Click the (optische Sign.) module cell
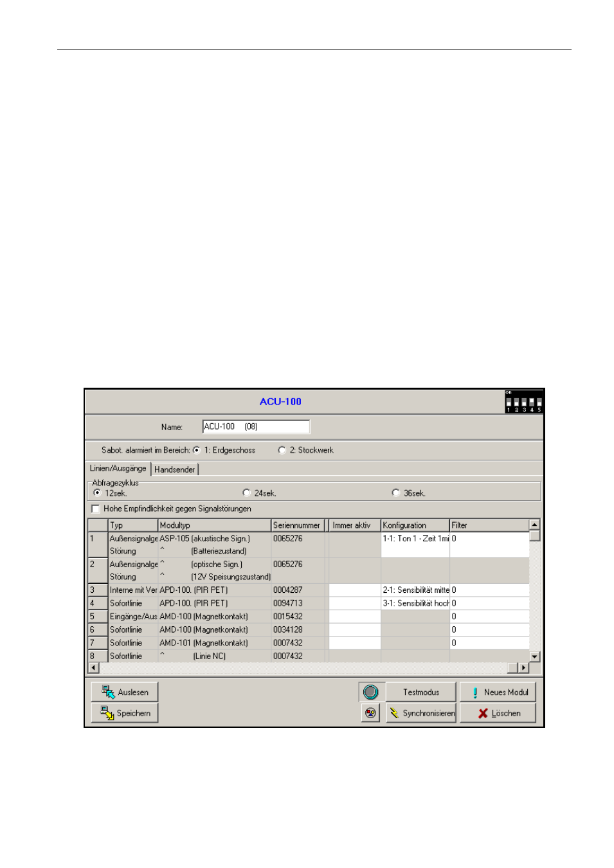The image size is (614, 868). pyautogui.click(x=215, y=565)
